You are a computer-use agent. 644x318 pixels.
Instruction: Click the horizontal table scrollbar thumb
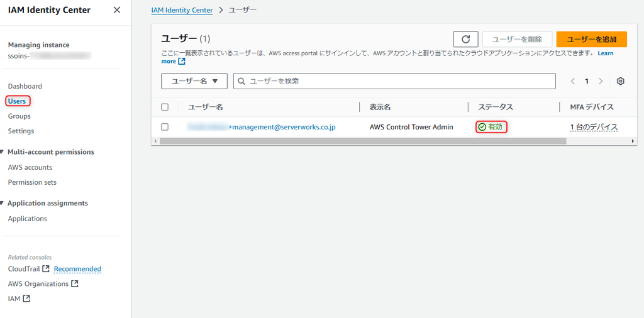coord(363,141)
